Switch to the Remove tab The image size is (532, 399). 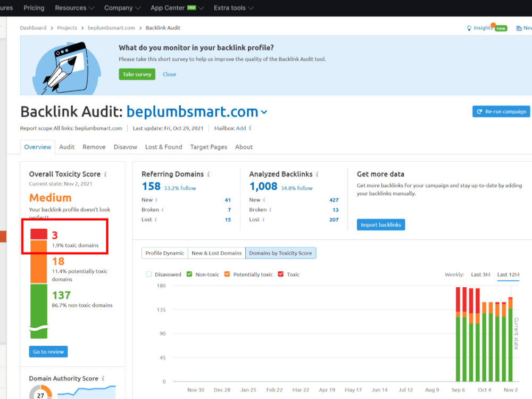click(x=94, y=147)
